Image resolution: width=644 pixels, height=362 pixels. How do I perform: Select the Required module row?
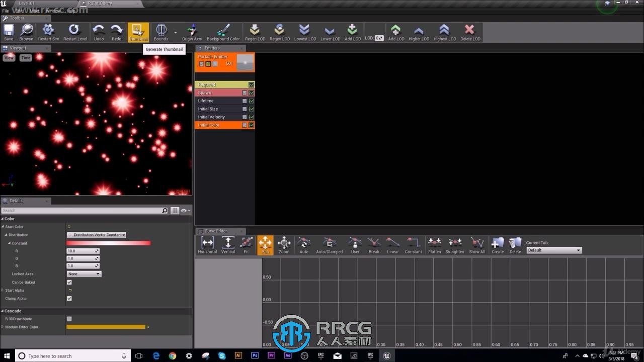tap(224, 85)
